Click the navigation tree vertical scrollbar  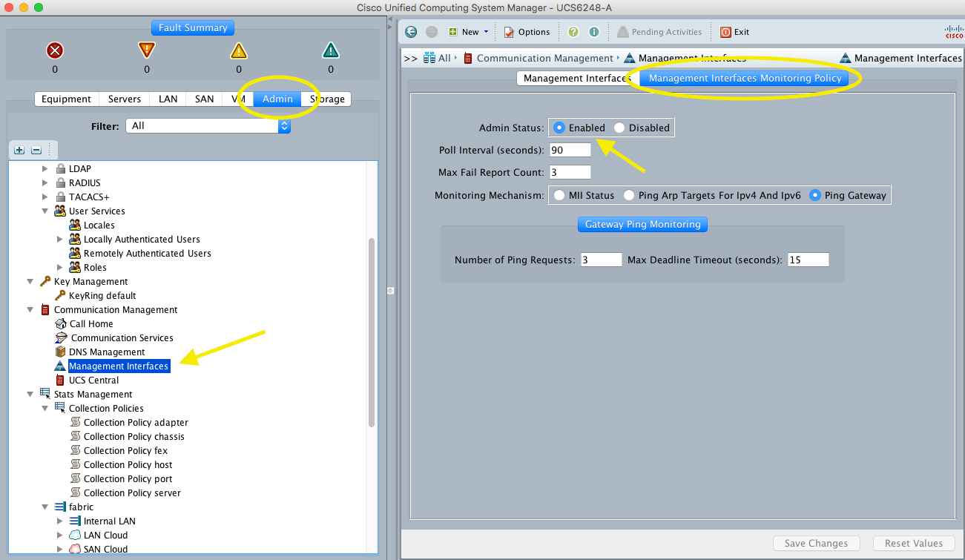(x=372, y=332)
